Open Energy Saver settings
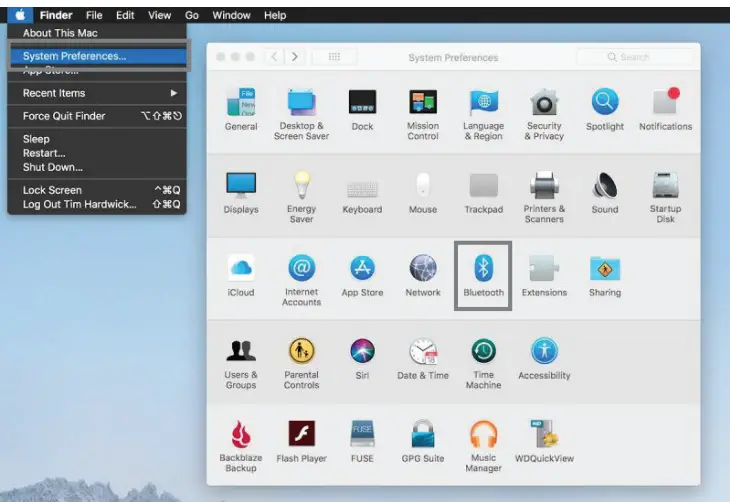 tap(301, 197)
